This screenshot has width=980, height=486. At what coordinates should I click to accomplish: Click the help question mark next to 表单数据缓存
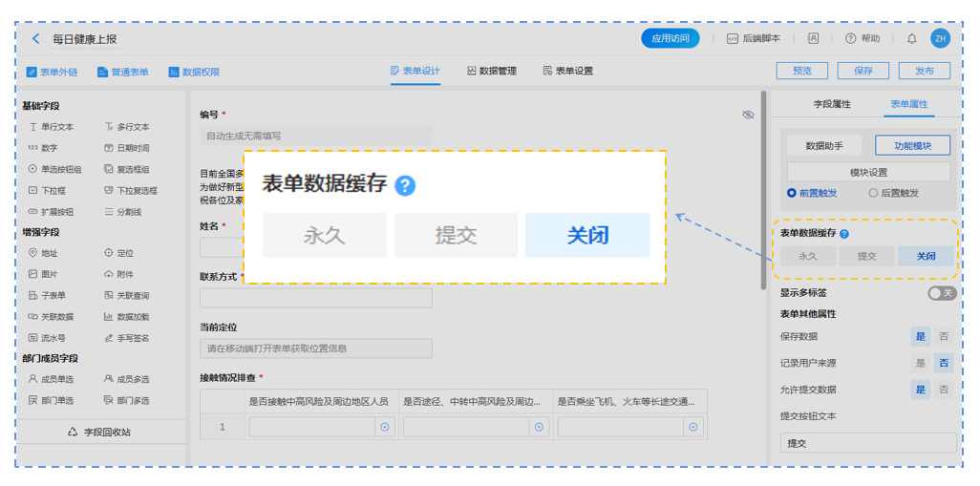pyautogui.click(x=844, y=234)
